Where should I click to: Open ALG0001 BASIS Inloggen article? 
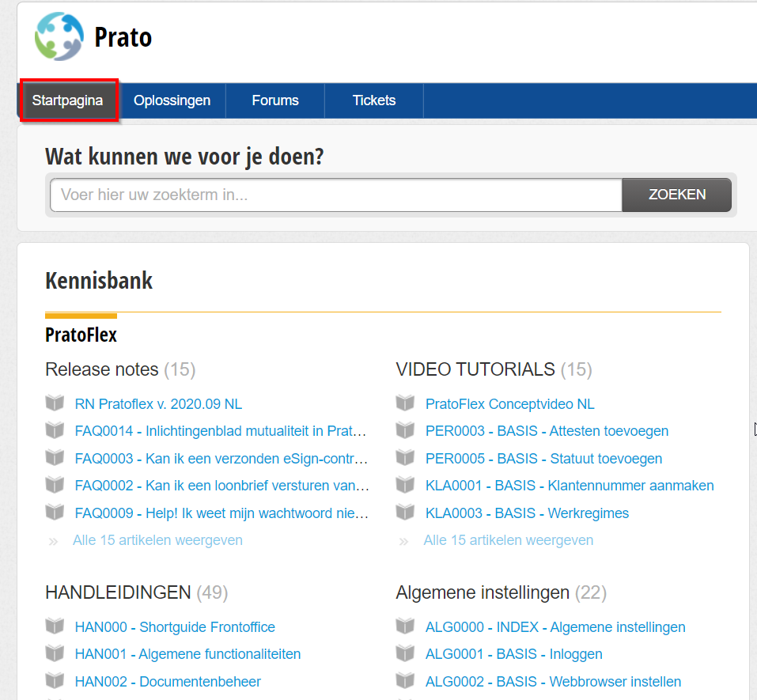pos(513,654)
